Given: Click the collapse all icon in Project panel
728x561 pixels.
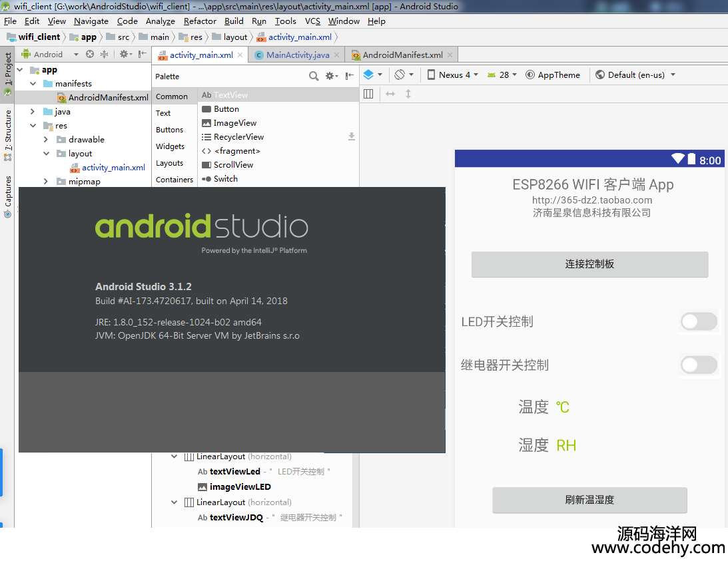Looking at the screenshot, I should click(x=105, y=55).
